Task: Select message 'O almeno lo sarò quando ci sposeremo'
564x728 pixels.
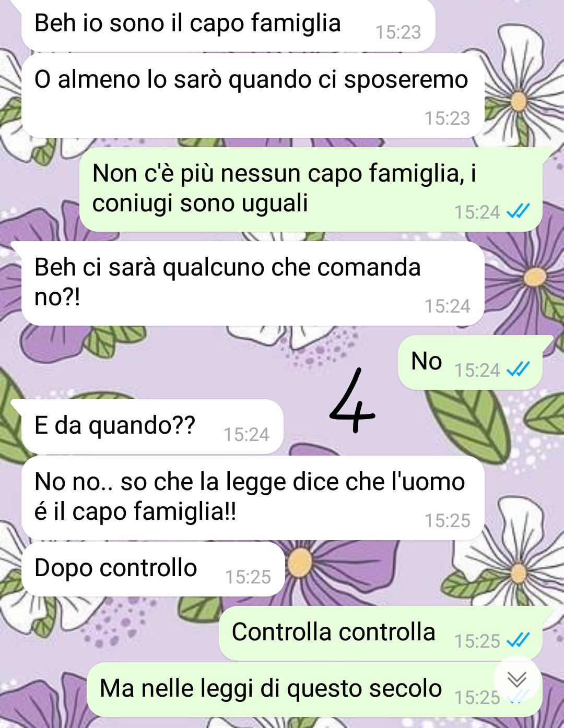Action: click(x=253, y=96)
